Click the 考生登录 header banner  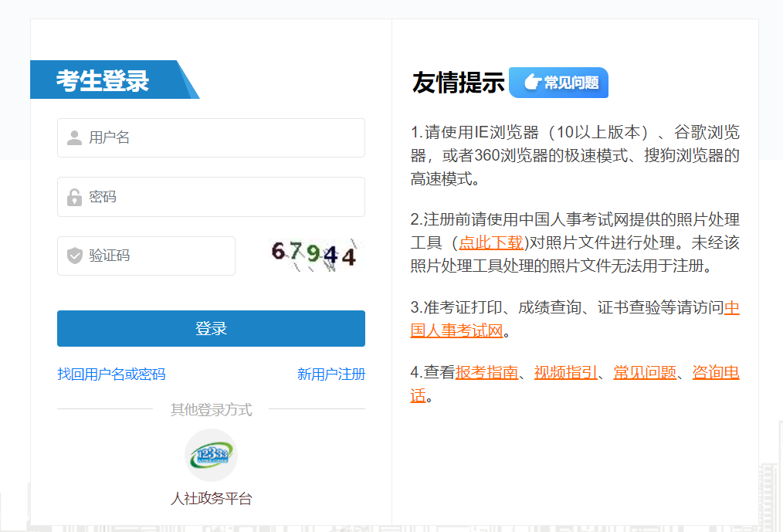(x=103, y=80)
